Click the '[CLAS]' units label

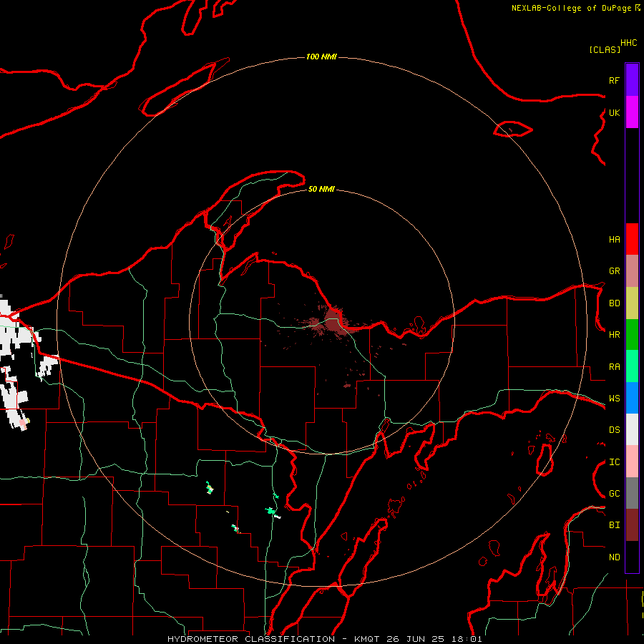[605, 49]
